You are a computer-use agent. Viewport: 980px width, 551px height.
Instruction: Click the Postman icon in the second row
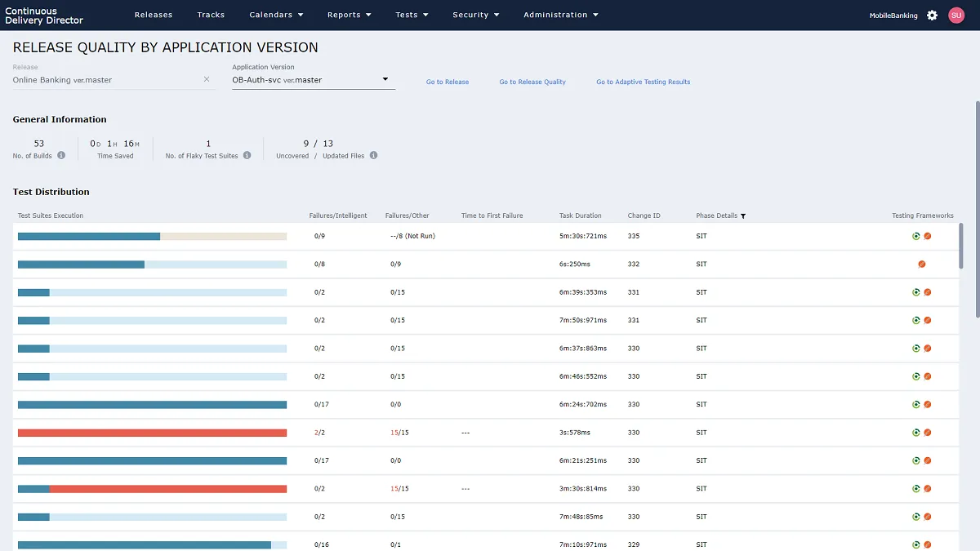pos(924,264)
